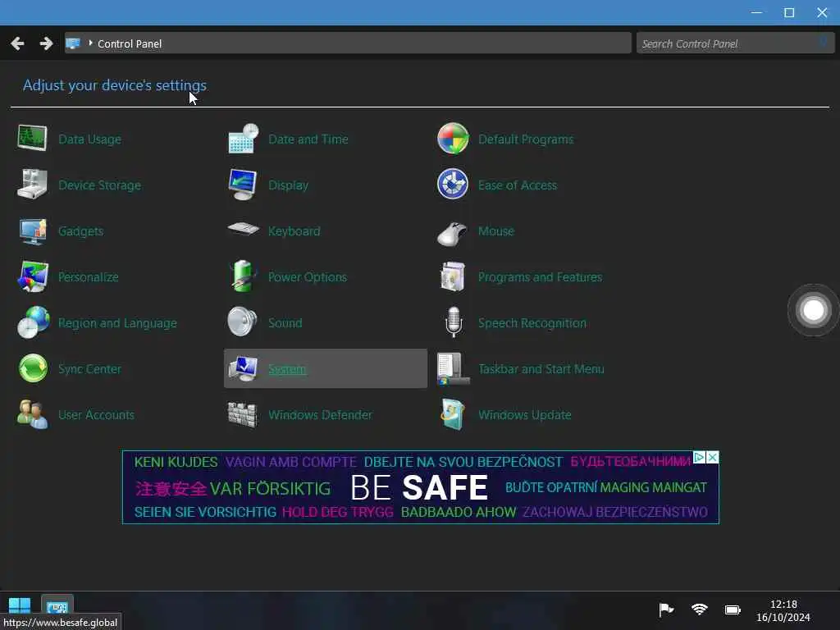Click the Speech Recognition link
The width and height of the screenshot is (840, 630).
click(532, 323)
